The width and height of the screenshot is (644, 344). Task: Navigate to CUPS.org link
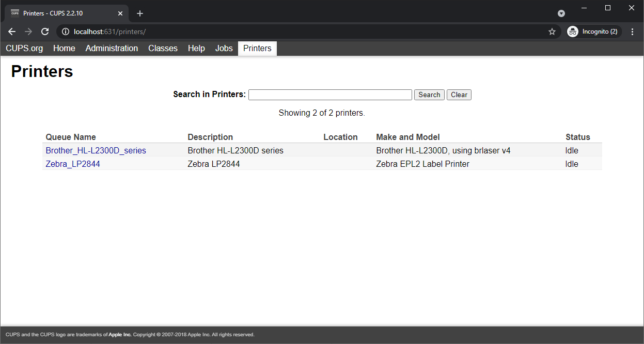pyautogui.click(x=24, y=49)
